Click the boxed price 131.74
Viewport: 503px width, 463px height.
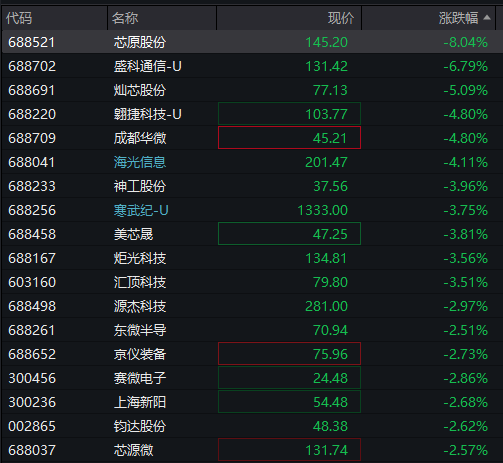coord(289,450)
